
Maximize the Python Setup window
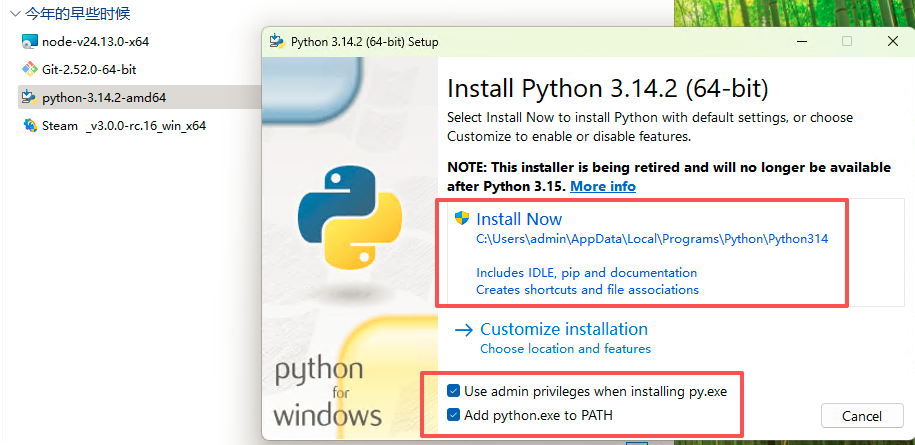point(847,41)
